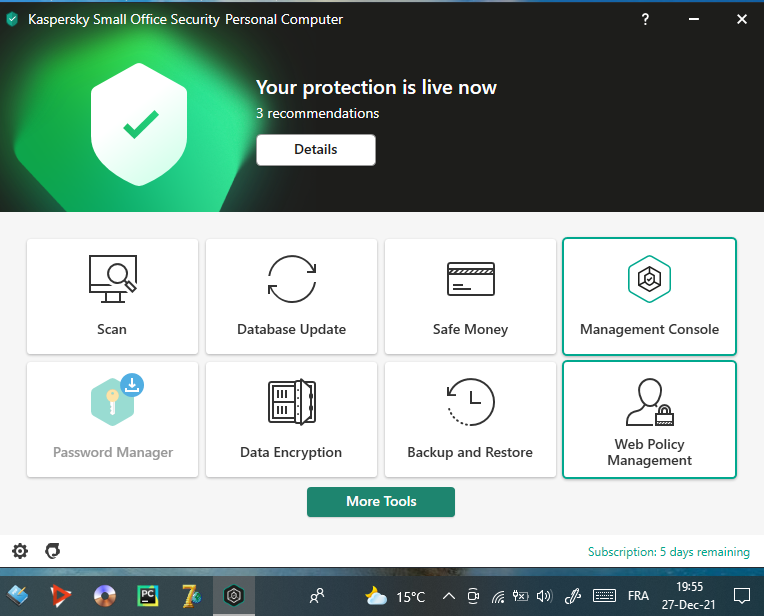Click the 'Safe Money' label
Screen dimensions: 764x616
[x=470, y=329]
